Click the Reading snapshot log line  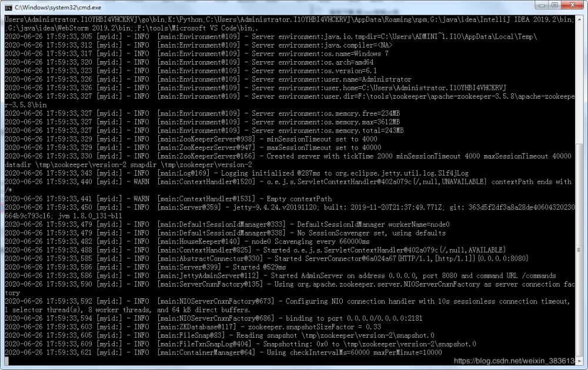[220, 335]
